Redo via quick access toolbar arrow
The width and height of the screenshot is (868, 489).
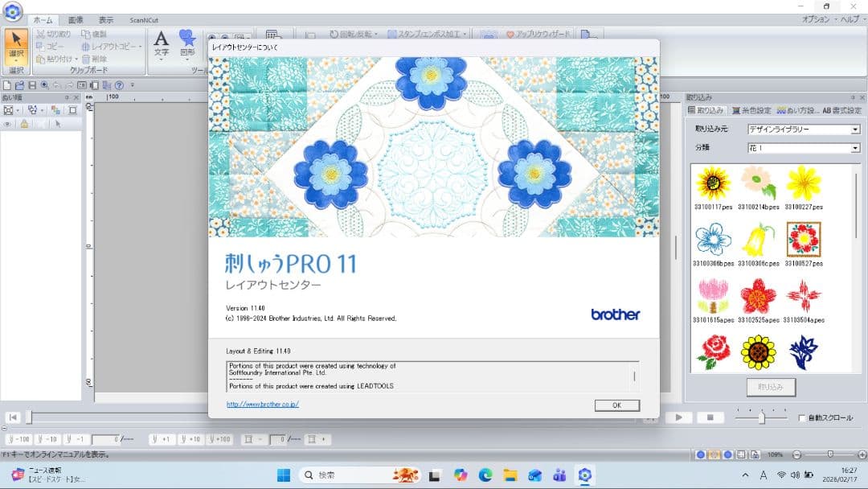pos(69,85)
